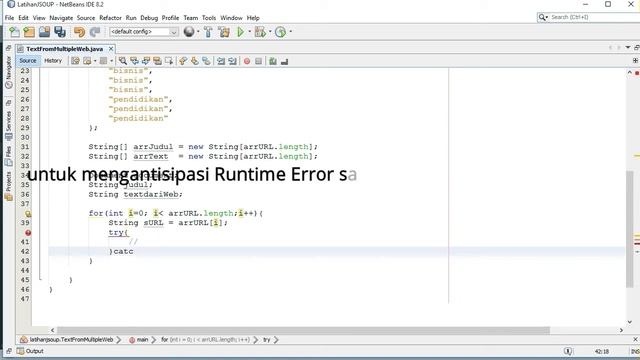Viewport: 640px width, 360px height.
Task: Switch to the History view
Action: click(53, 61)
